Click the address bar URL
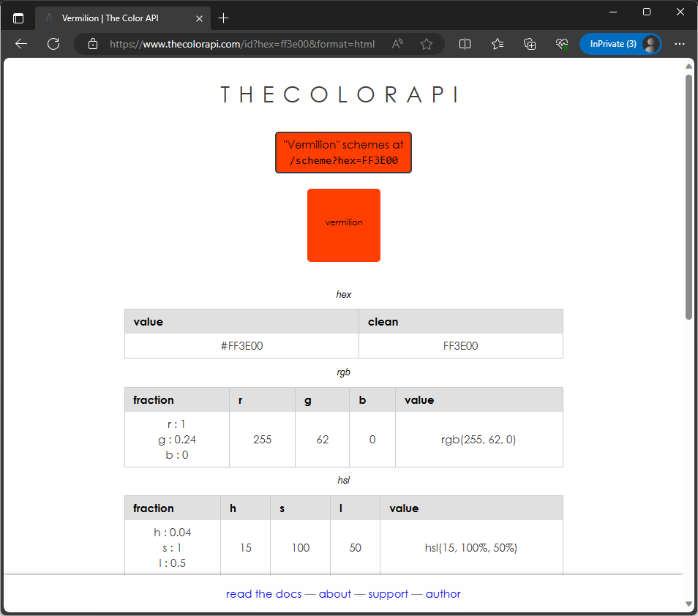 [241, 44]
